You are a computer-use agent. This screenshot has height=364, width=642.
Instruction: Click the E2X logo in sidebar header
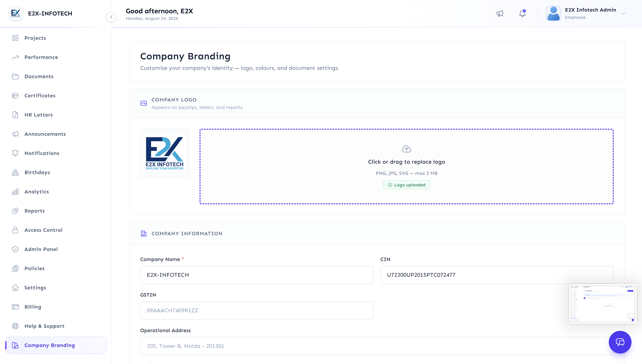coord(16,14)
